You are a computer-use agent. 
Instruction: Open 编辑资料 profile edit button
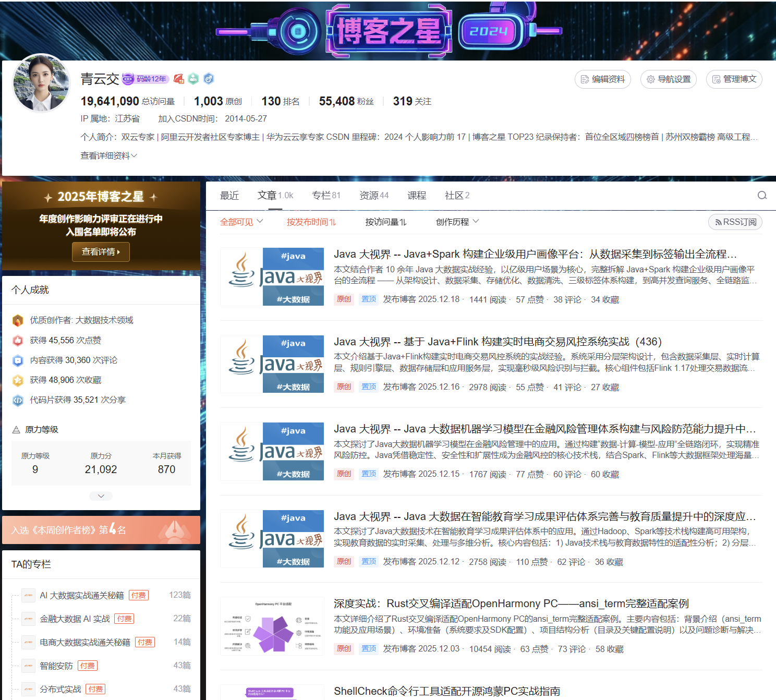pyautogui.click(x=603, y=79)
